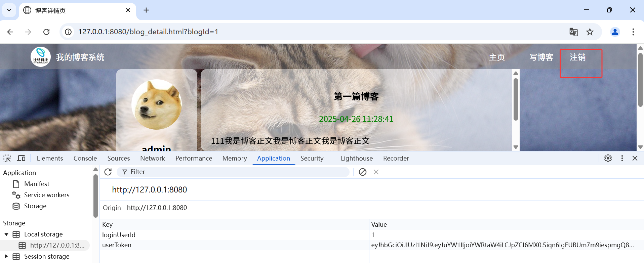
Task: Select the userToken value starting eyJhbGci
Action: pos(506,245)
